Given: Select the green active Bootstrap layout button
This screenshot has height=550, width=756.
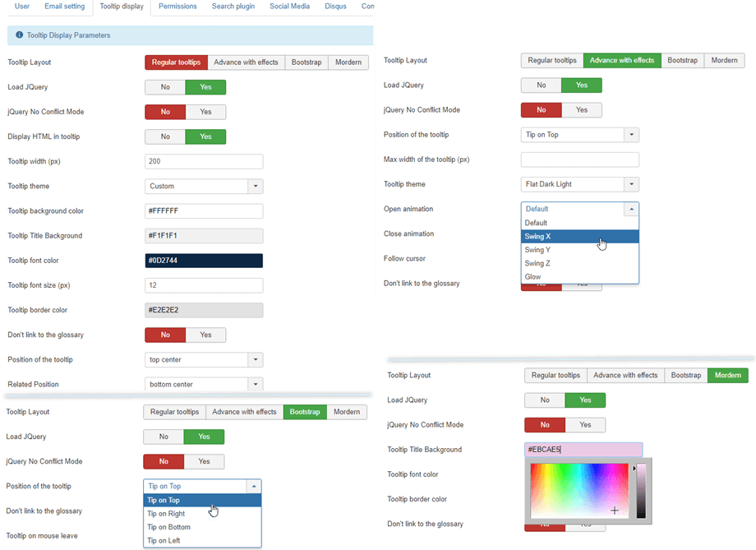Looking at the screenshot, I should [x=305, y=412].
